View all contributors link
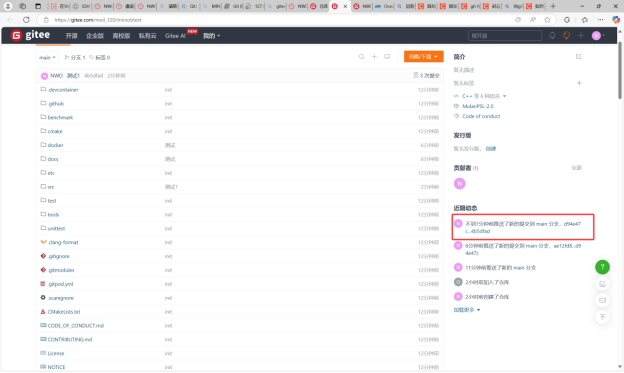Screen dimensions: 624x373 [577, 168]
